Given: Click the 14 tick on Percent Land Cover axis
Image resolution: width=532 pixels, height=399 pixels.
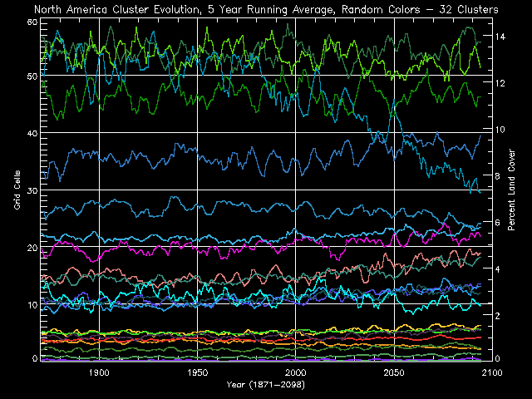Looking at the screenshot, I should pyautogui.click(x=501, y=37).
